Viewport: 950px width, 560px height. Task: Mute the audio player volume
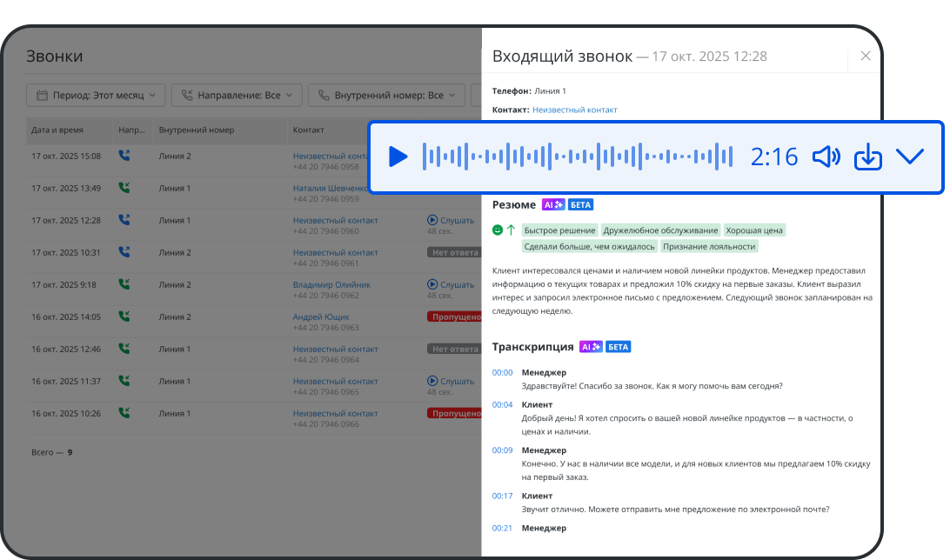click(826, 157)
